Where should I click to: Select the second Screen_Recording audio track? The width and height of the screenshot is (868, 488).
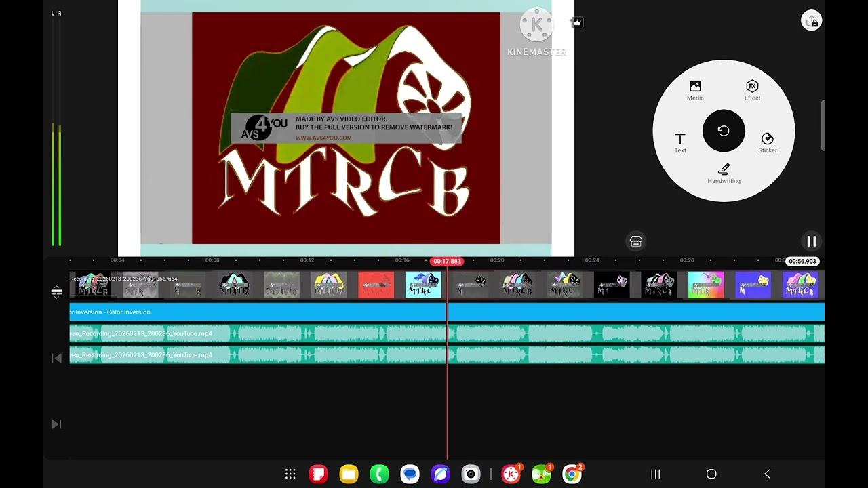pyautogui.click(x=447, y=354)
